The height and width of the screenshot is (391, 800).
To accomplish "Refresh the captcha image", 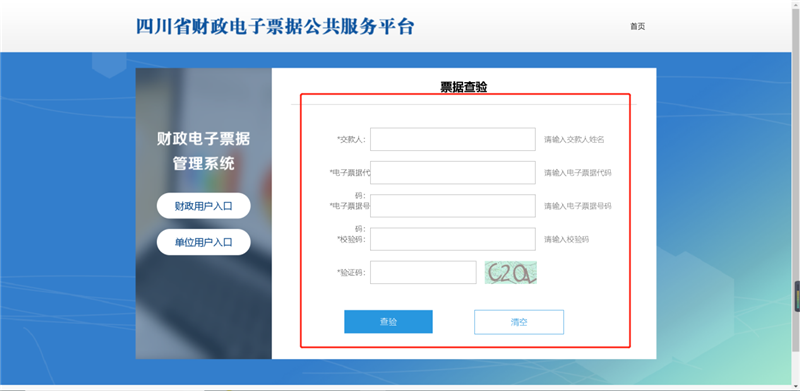I will coord(511,273).
